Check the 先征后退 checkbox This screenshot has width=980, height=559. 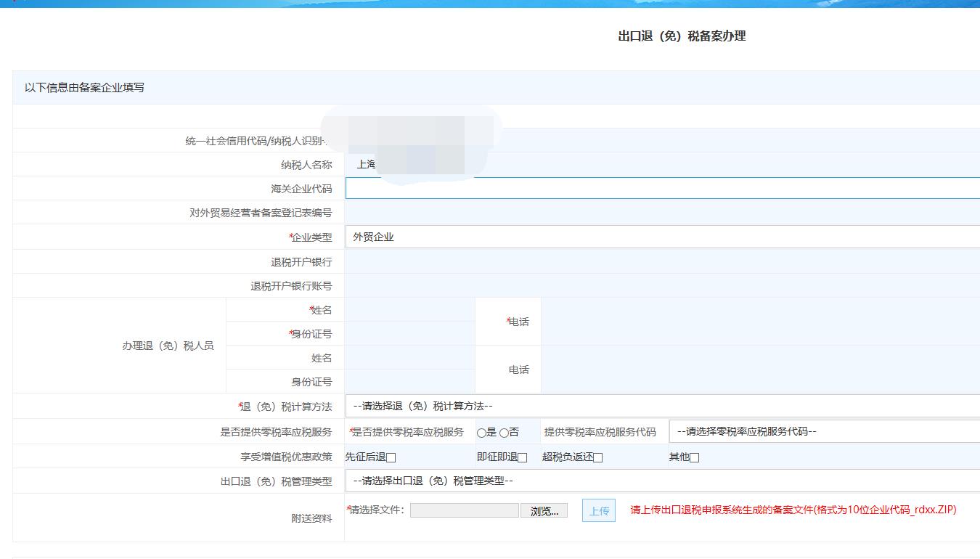point(391,457)
